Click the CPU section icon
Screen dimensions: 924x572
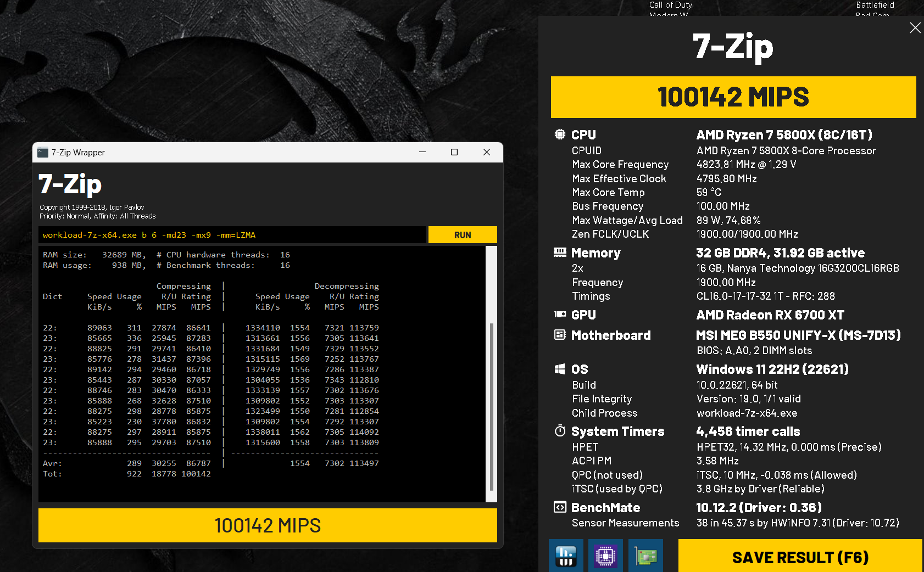(x=560, y=134)
